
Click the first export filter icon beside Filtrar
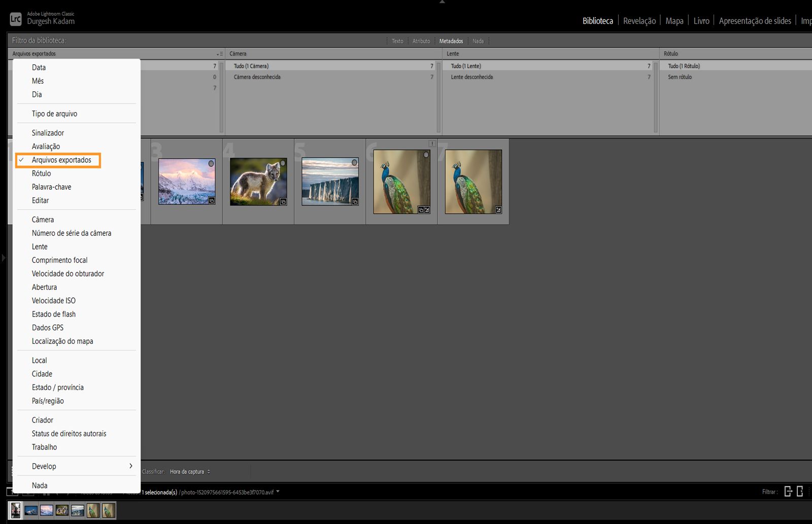click(788, 492)
